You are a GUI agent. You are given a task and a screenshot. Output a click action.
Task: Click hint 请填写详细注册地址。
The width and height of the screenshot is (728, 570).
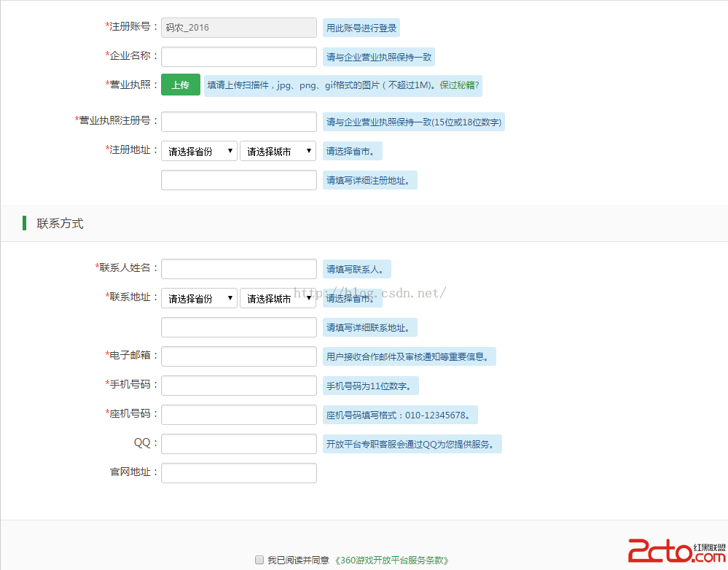[x=370, y=180]
